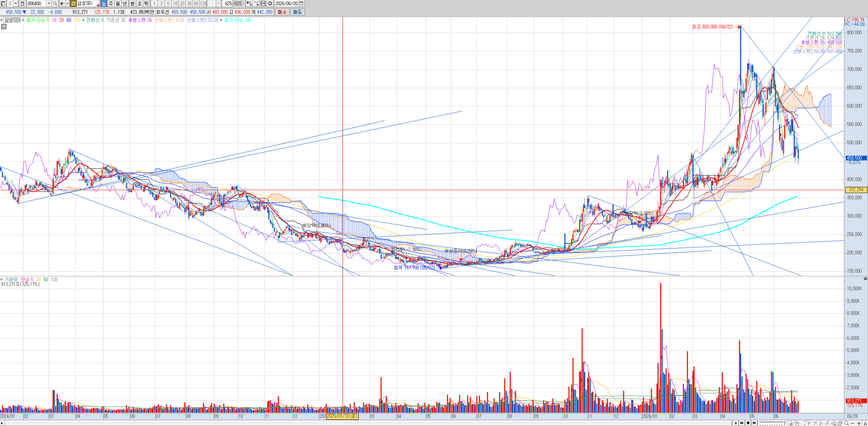Click the A text tool icon

click(865, 423)
